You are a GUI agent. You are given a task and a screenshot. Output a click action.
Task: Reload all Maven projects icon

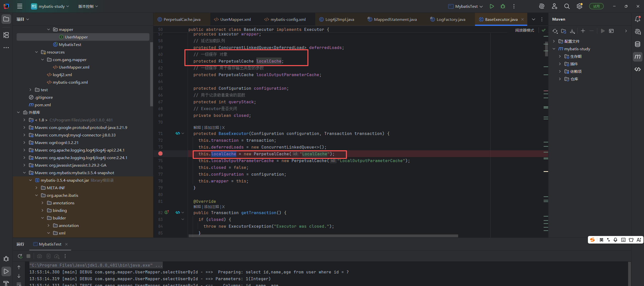coord(555,31)
